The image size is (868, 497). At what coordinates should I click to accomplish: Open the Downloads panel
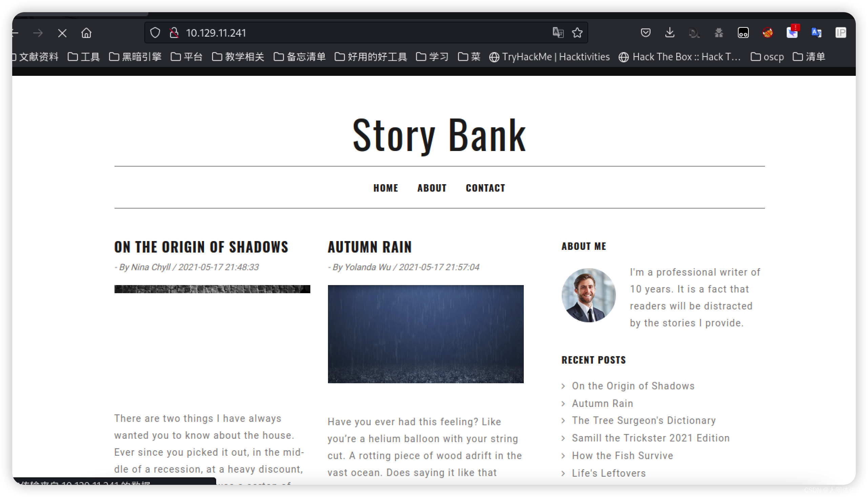point(669,33)
